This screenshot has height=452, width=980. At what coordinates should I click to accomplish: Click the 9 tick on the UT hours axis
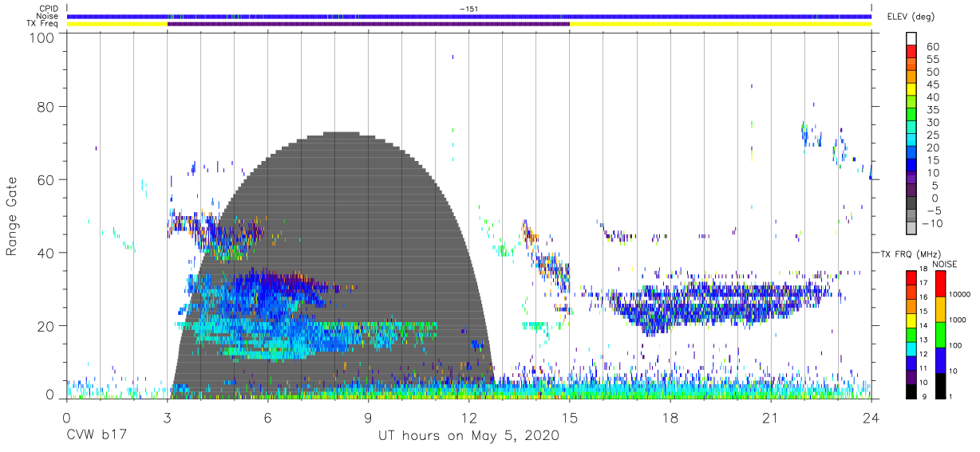click(x=369, y=417)
